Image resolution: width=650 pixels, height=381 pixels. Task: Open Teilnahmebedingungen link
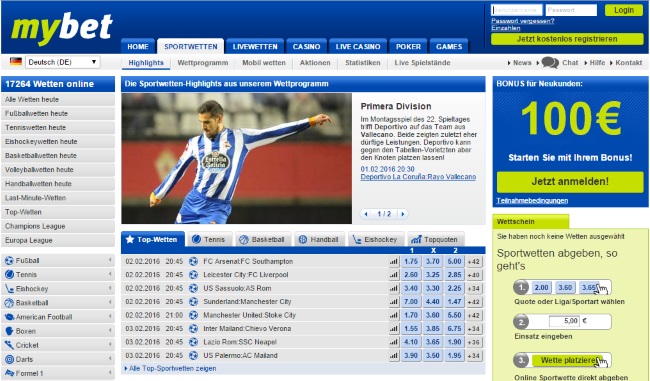pyautogui.click(x=532, y=201)
